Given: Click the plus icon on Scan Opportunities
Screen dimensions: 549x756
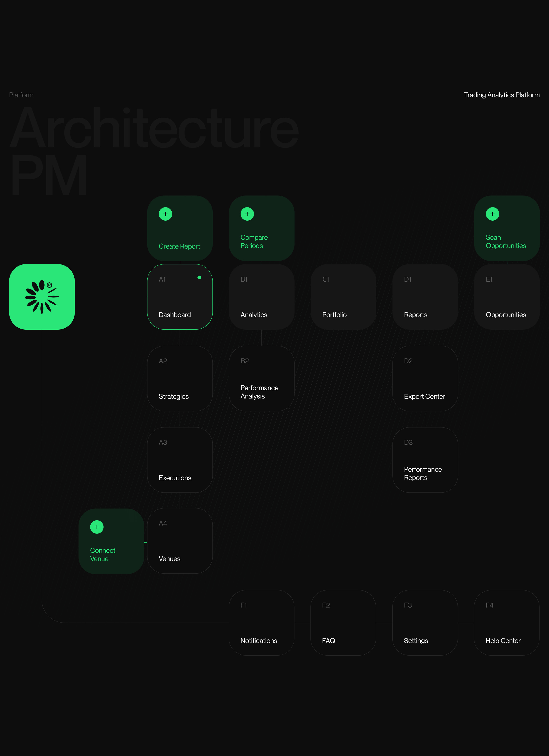Looking at the screenshot, I should pos(493,214).
